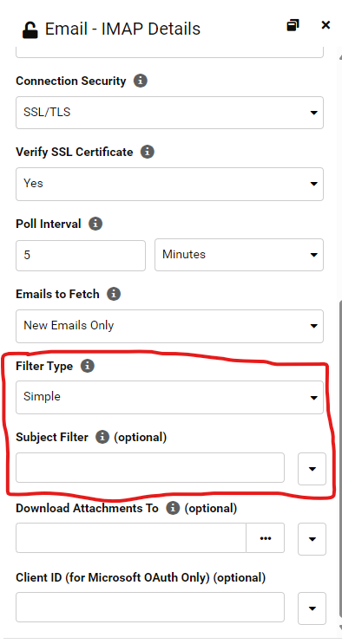This screenshot has width=342, height=644.
Task: Open the Filter Type Simple dropdown
Action: coord(169,397)
